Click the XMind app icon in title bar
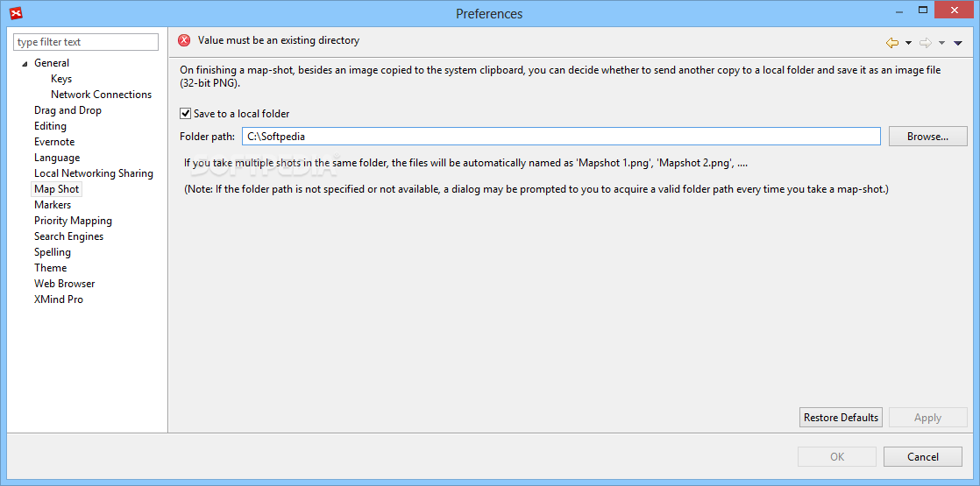This screenshot has width=980, height=486. click(17, 12)
